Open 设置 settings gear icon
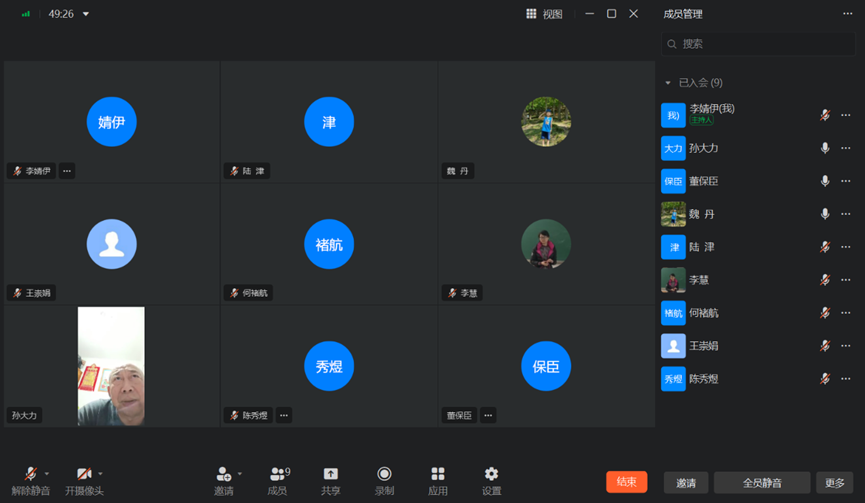This screenshot has width=865, height=503. click(491, 474)
